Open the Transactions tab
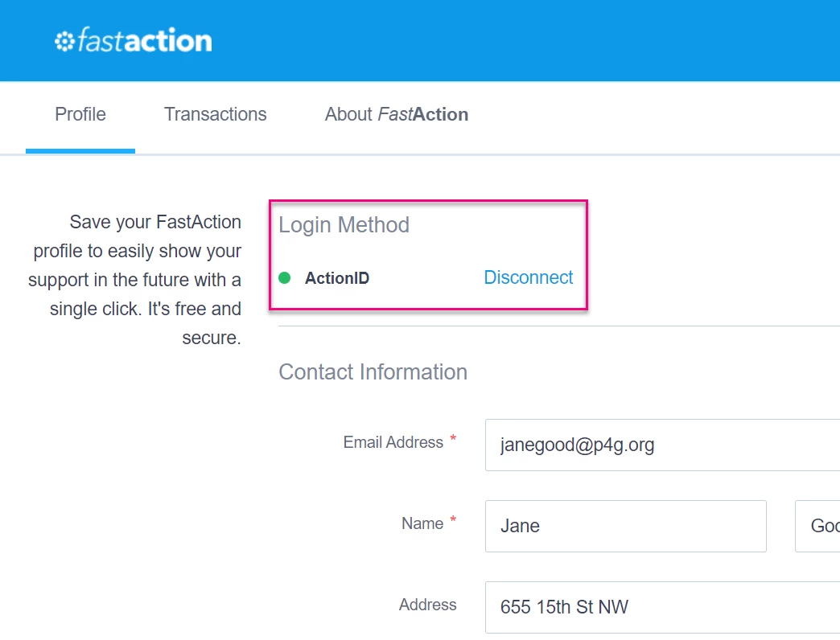Image resolution: width=840 pixels, height=640 pixels. 215,114
